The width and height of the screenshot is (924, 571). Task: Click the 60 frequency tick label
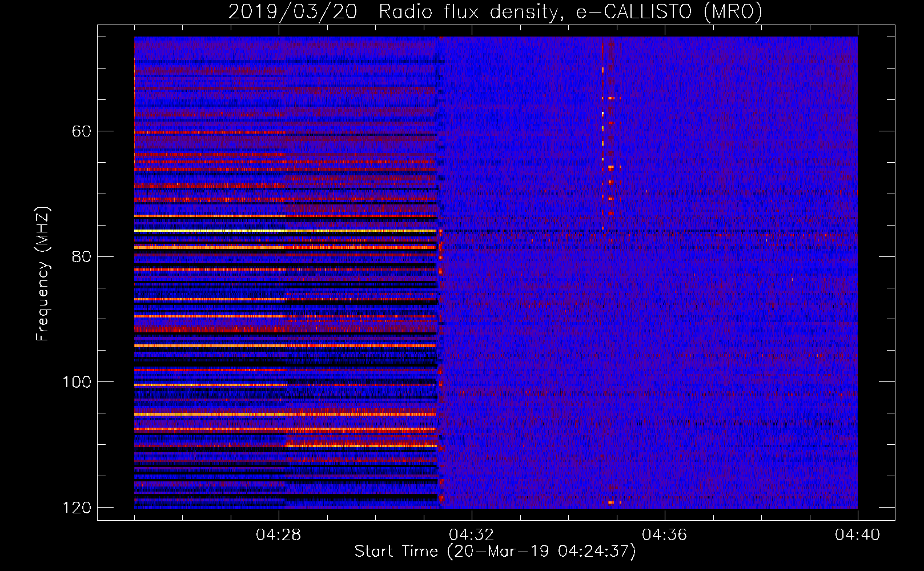pos(82,131)
